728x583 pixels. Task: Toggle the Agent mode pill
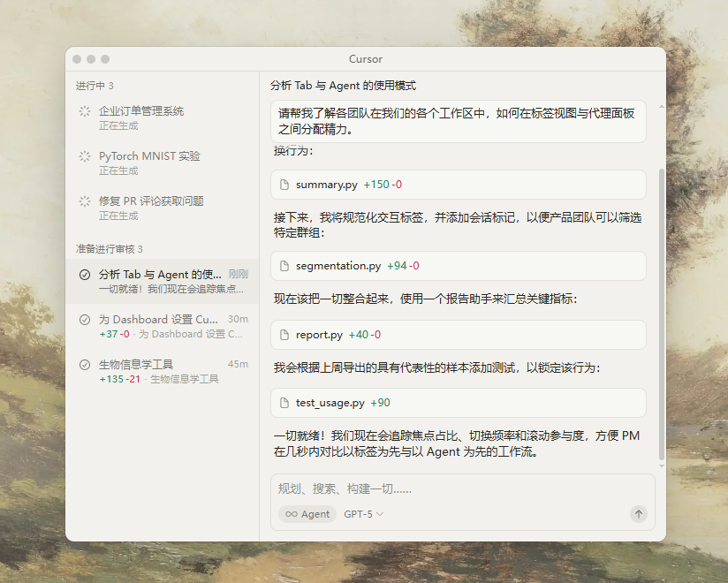tap(307, 514)
